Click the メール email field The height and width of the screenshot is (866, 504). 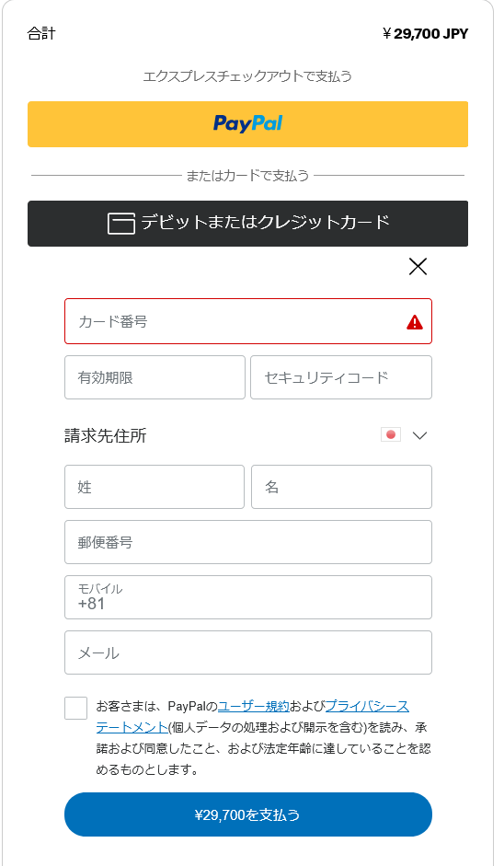coord(247,652)
